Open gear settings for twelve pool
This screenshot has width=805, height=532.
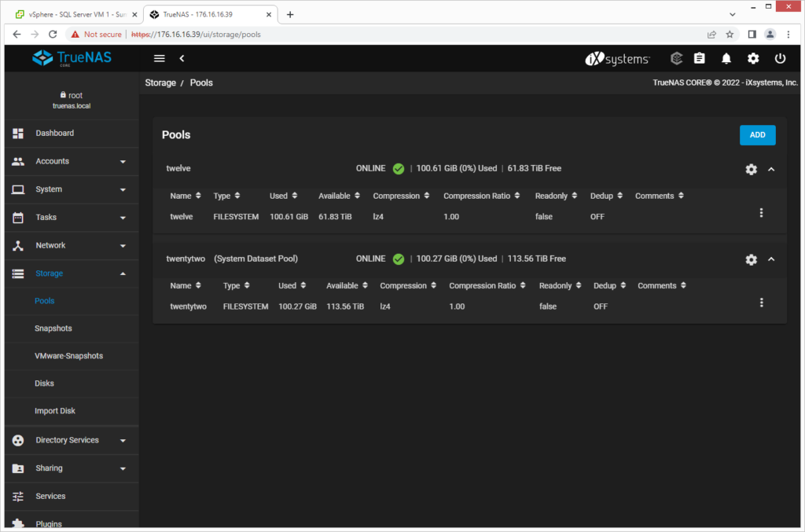pyautogui.click(x=751, y=169)
